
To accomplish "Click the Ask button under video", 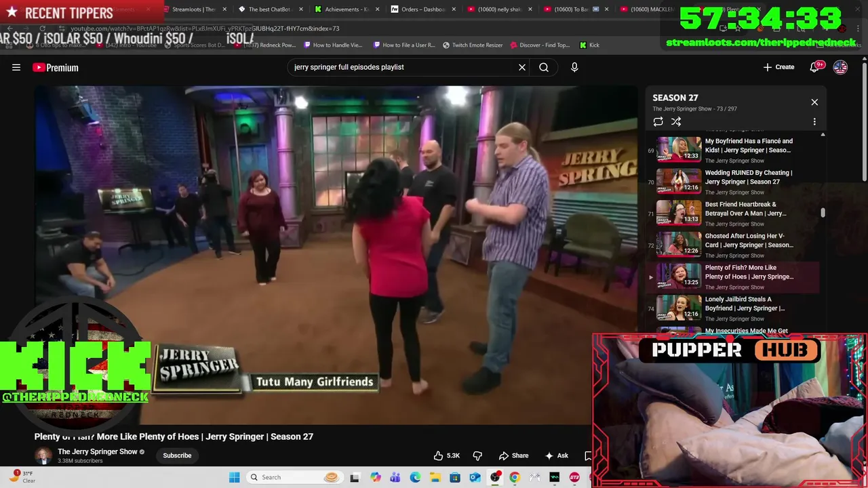I will click(557, 455).
